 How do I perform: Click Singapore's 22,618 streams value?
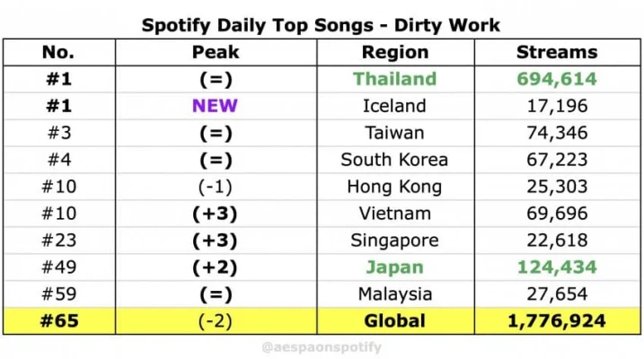click(557, 241)
